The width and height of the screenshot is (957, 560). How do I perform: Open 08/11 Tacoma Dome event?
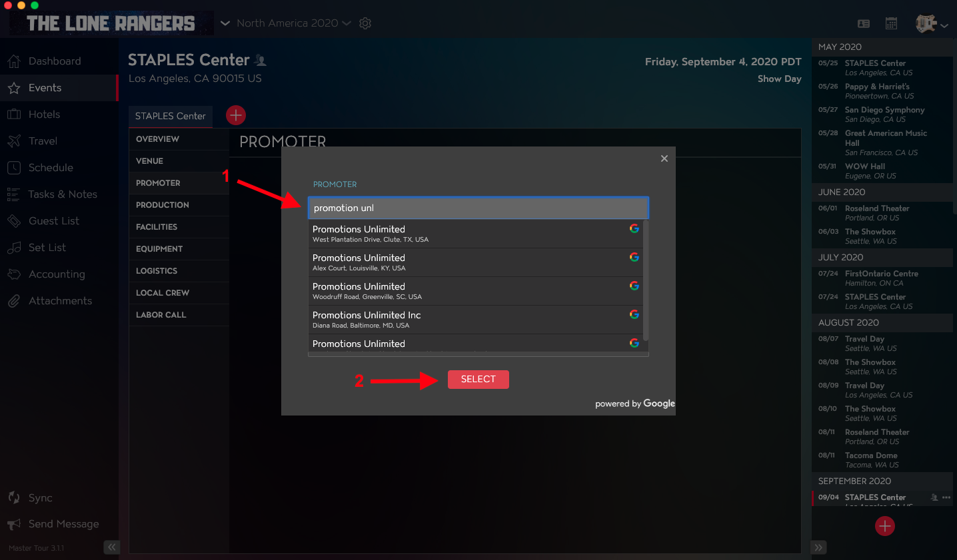click(x=882, y=460)
